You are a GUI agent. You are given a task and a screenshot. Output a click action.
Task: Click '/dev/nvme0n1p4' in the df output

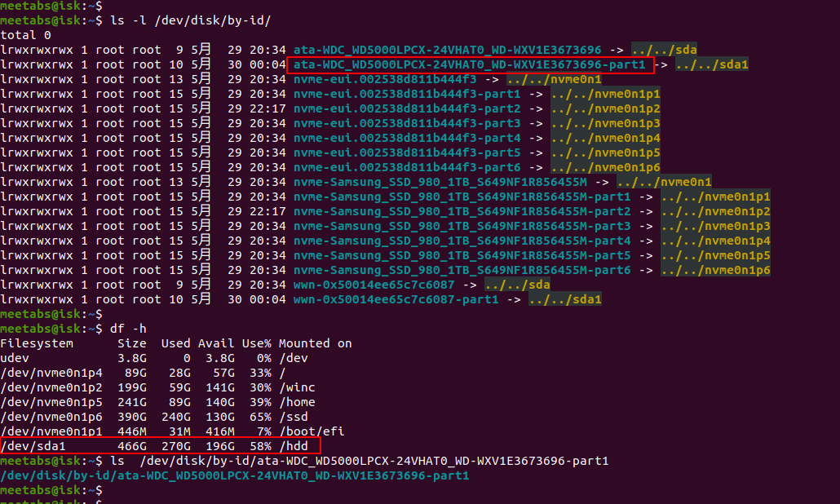pos(51,373)
